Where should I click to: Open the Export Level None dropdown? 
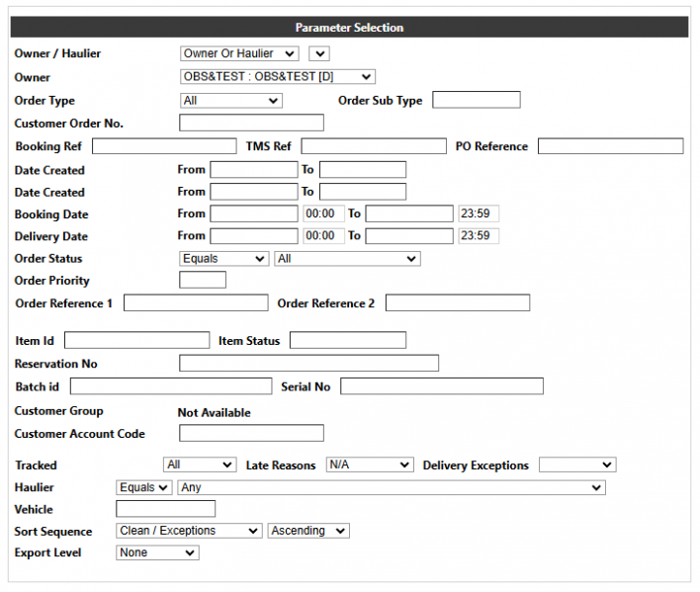[x=157, y=552]
